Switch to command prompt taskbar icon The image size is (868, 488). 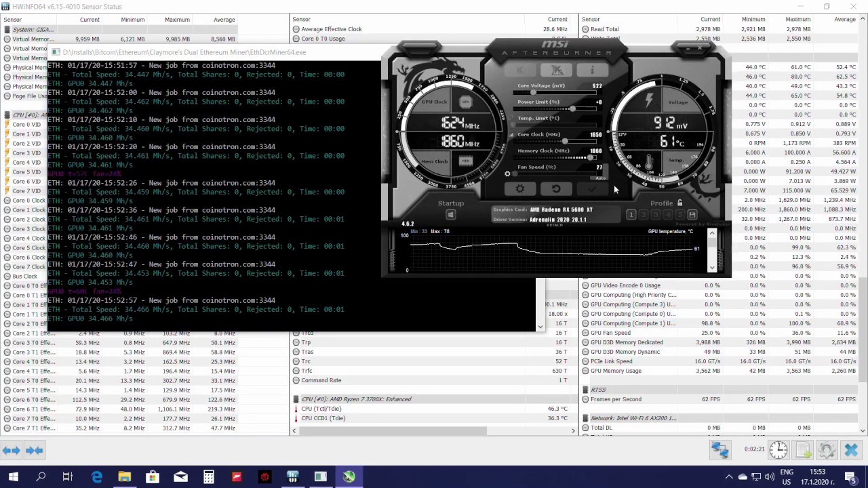point(321,477)
